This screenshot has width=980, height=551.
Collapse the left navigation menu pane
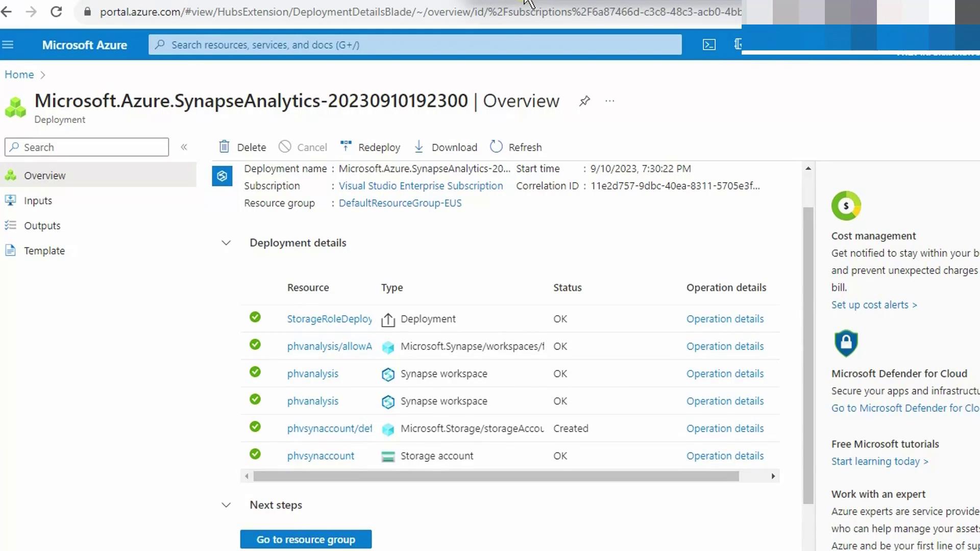(x=184, y=147)
